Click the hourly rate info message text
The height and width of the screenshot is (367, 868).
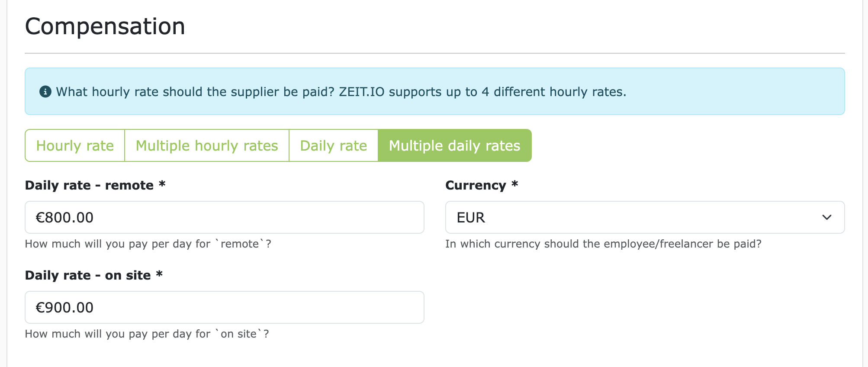[x=341, y=92]
